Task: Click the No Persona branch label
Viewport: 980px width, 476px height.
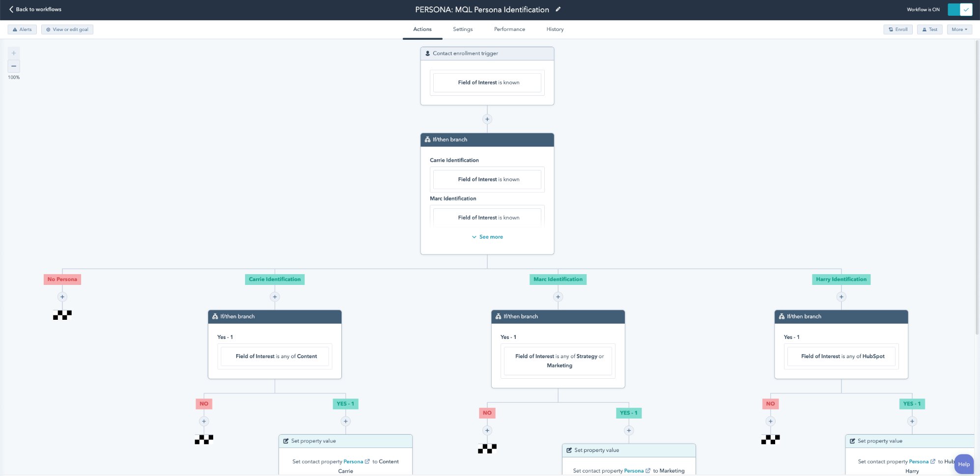Action: (x=62, y=279)
